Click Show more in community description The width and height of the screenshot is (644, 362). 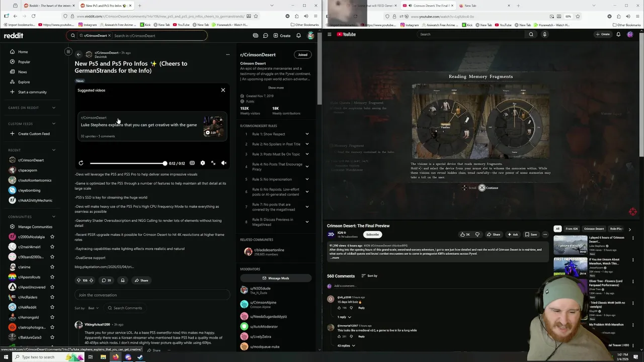(x=276, y=87)
